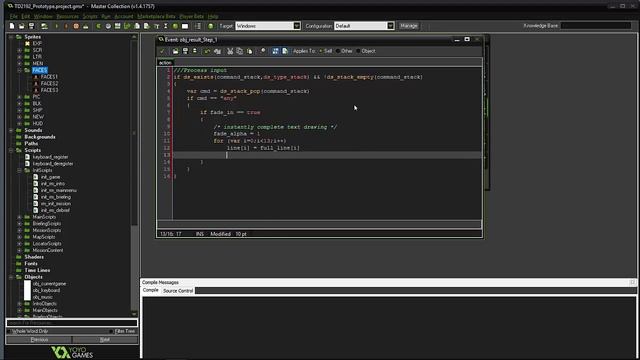Click the Open project icon in main toolbar
640x360 pixels.
[22, 26]
